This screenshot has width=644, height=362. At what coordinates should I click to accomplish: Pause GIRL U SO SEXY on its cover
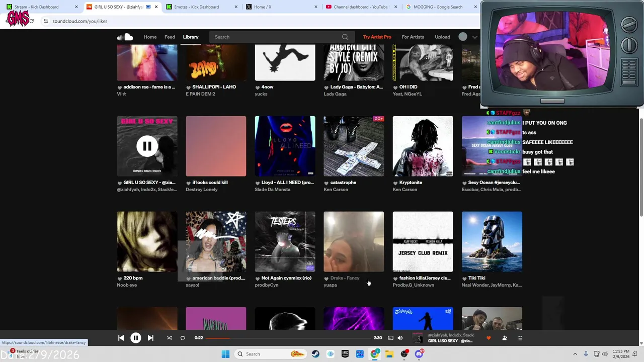click(x=147, y=146)
